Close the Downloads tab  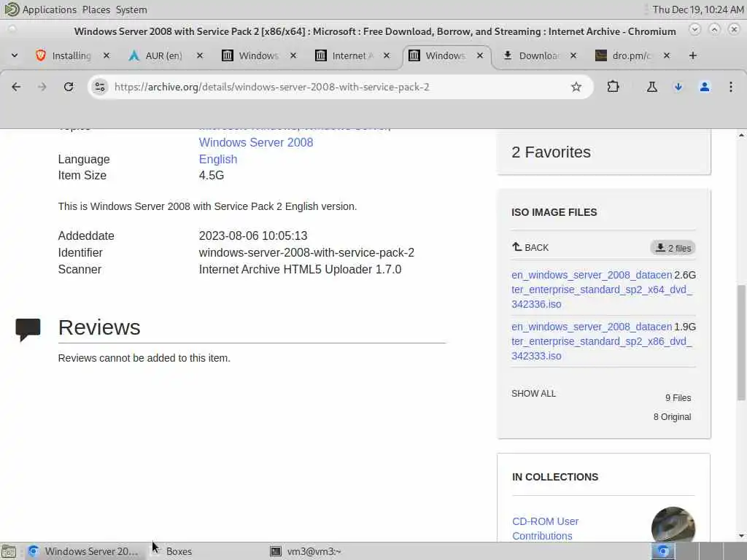pos(573,55)
